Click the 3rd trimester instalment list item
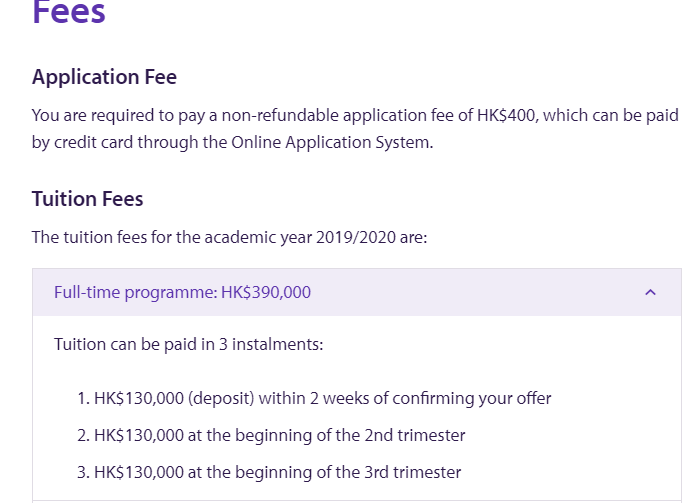682x503 pixels. (269, 472)
